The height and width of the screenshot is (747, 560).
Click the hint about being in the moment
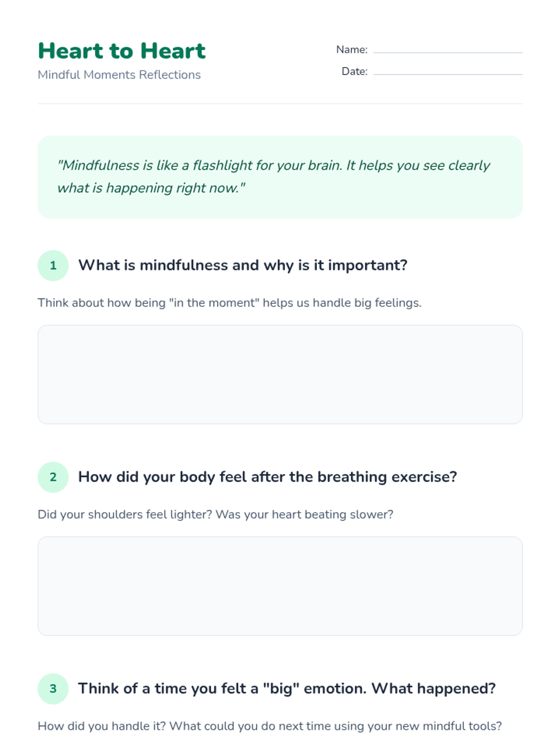tap(229, 303)
